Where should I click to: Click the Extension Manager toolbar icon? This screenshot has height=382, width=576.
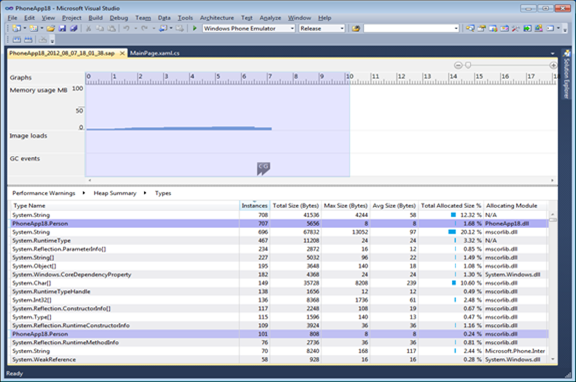pyautogui.click(x=539, y=28)
